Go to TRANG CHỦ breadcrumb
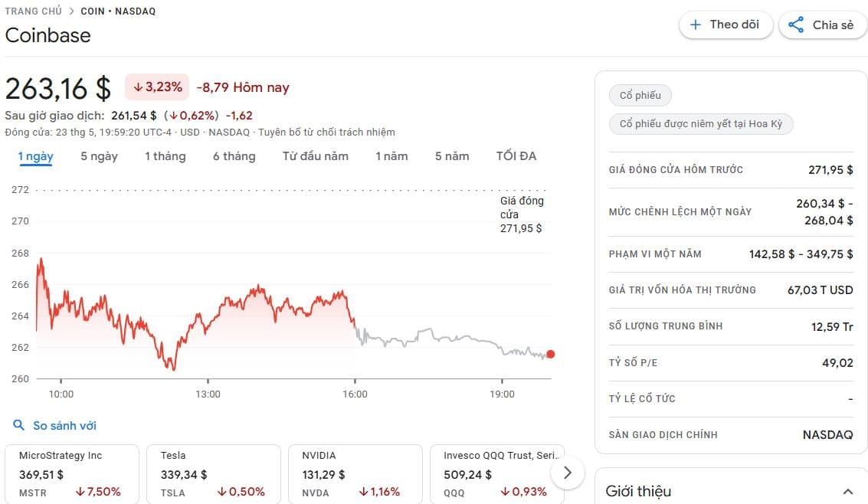Viewport: 868px width, 504px height. pyautogui.click(x=33, y=11)
